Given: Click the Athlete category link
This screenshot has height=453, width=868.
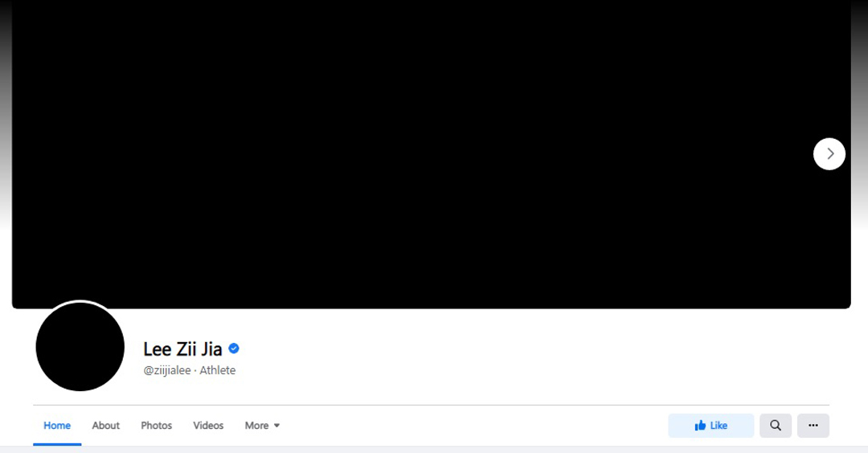Looking at the screenshot, I should [x=217, y=370].
